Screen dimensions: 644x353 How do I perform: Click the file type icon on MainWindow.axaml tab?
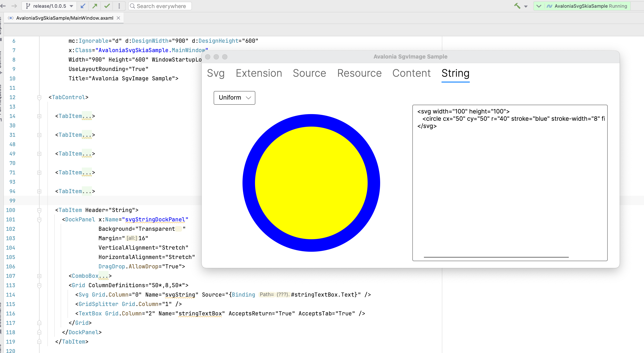pos(10,18)
